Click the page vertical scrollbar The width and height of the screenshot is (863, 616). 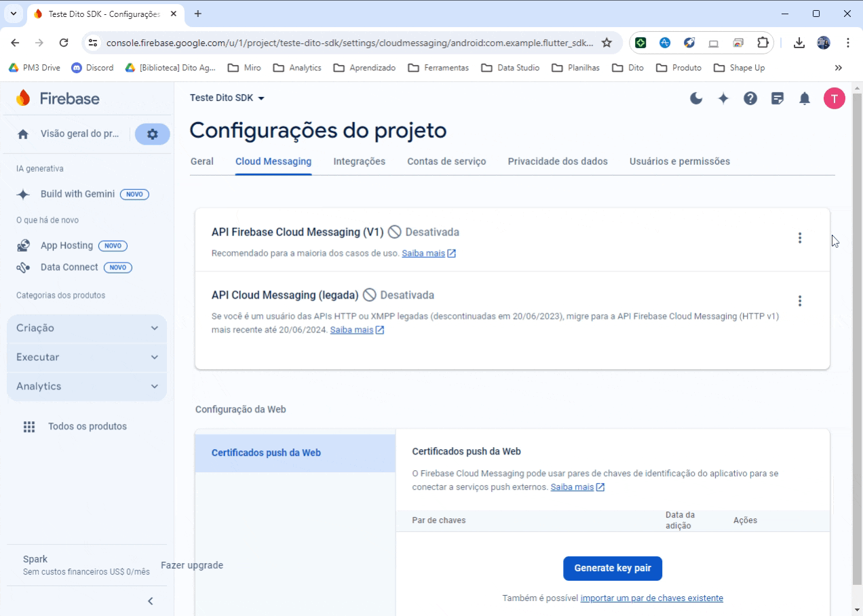(x=857, y=339)
